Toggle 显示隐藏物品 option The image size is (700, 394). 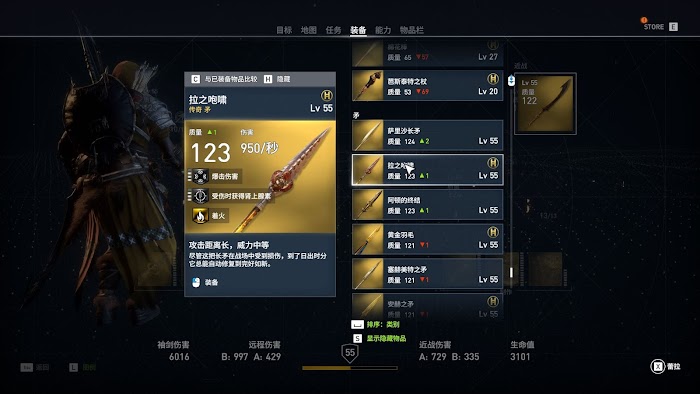(x=379, y=338)
